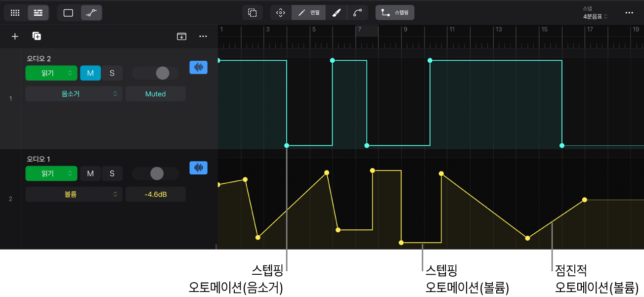Select the tracks list view icon

(38, 13)
